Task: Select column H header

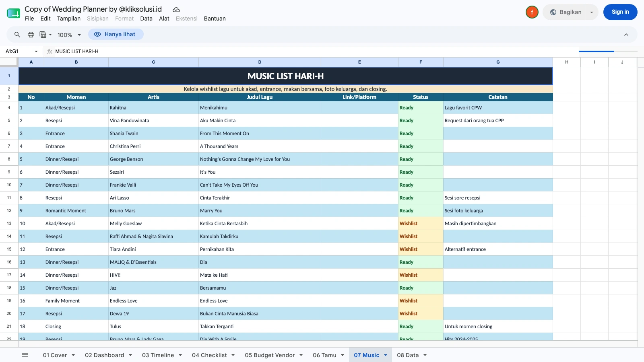Action: coord(567,62)
